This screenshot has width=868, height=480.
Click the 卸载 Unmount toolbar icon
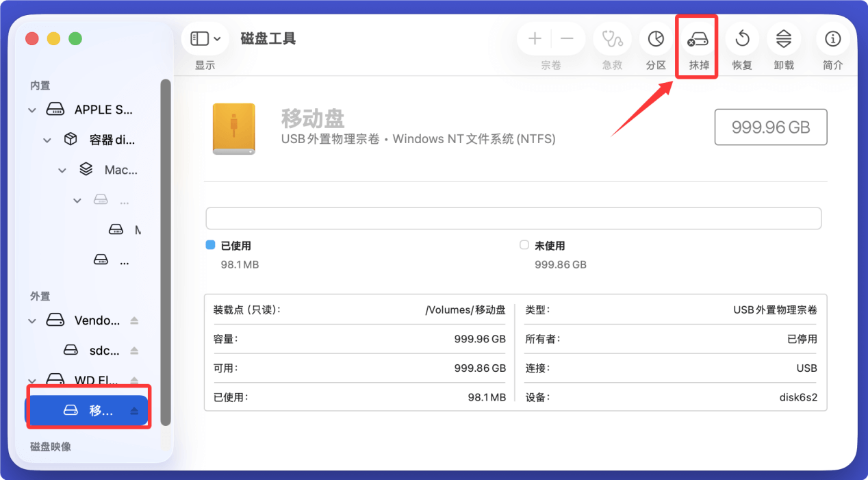tap(783, 39)
